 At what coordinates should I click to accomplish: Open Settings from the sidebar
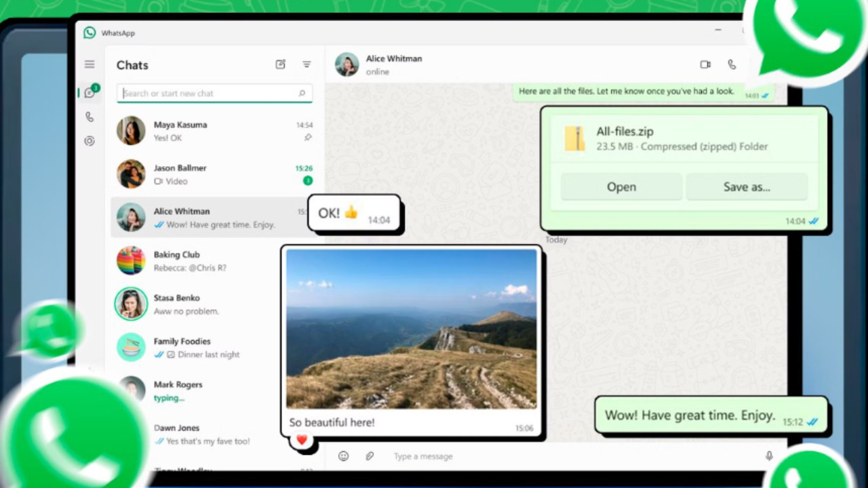click(x=89, y=140)
